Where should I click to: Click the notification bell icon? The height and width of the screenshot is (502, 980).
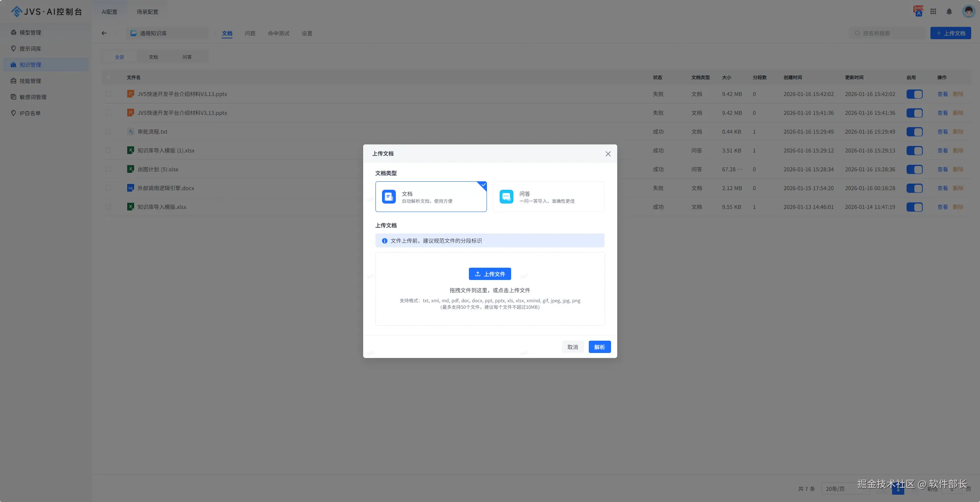(x=949, y=12)
